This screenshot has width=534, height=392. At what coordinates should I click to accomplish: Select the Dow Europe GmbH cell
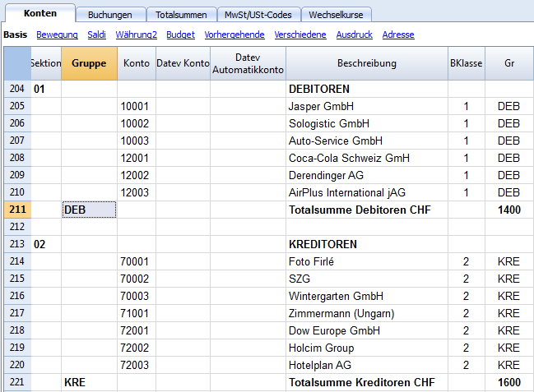click(x=367, y=330)
